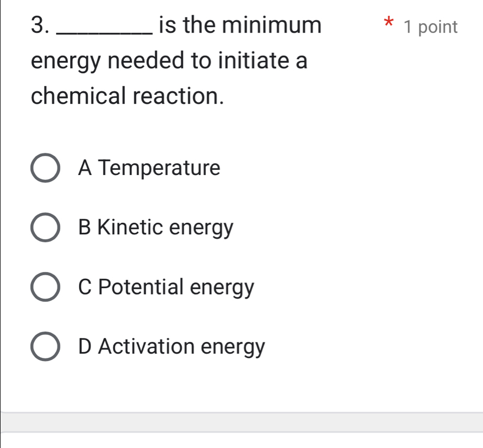Screen dimensions: 483x448
Task: Click the 'B Kinetic energy' option text
Action: pos(155,228)
